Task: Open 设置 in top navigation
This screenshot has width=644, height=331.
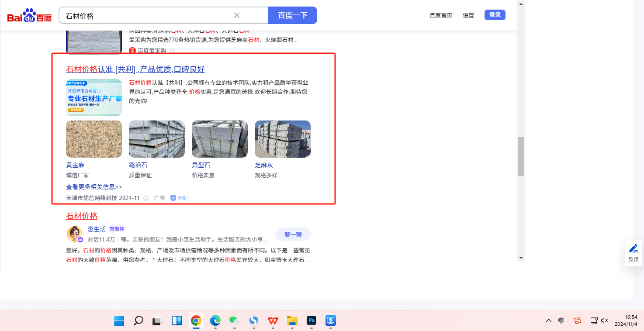Action: point(468,15)
